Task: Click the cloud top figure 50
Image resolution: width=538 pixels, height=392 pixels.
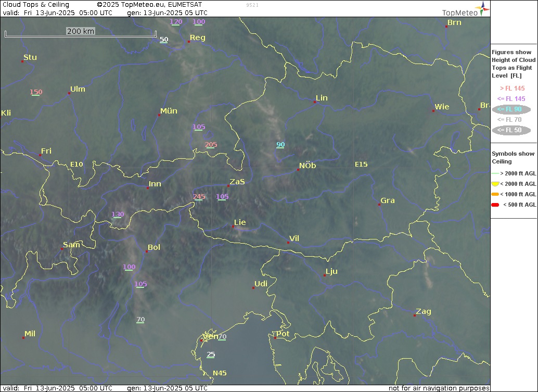Action: pos(164,39)
